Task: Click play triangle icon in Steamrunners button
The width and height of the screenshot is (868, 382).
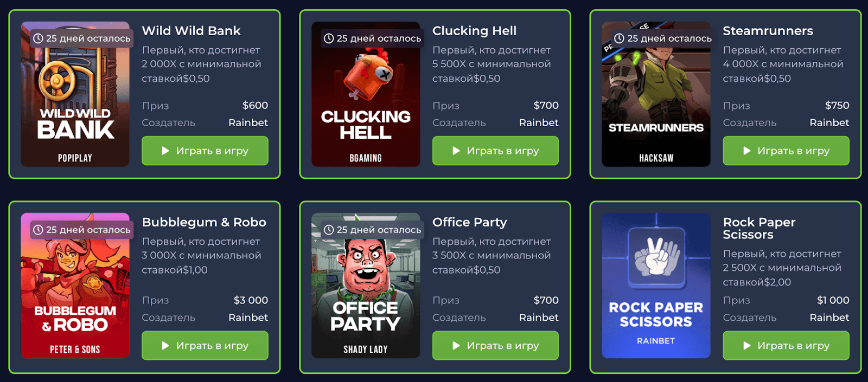Action: tap(747, 151)
